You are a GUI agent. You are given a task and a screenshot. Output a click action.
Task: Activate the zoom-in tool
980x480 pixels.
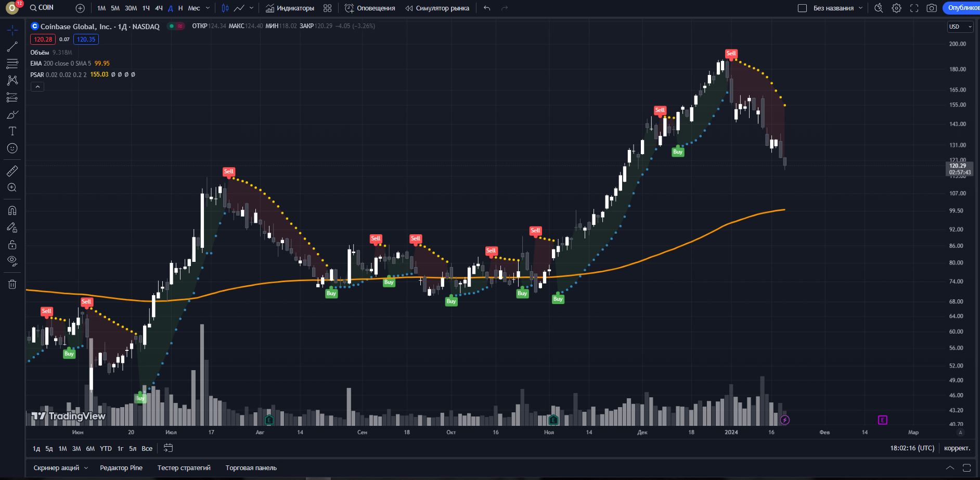[x=12, y=187]
